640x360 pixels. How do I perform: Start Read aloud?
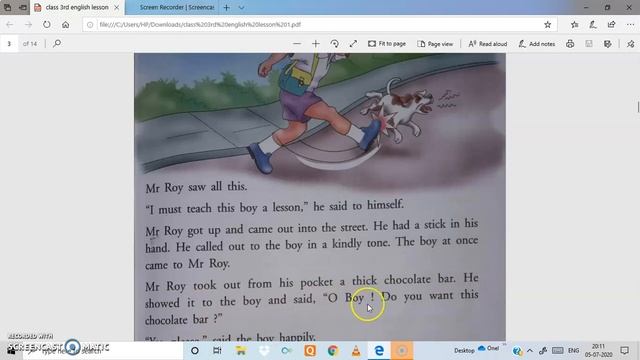pos(487,44)
